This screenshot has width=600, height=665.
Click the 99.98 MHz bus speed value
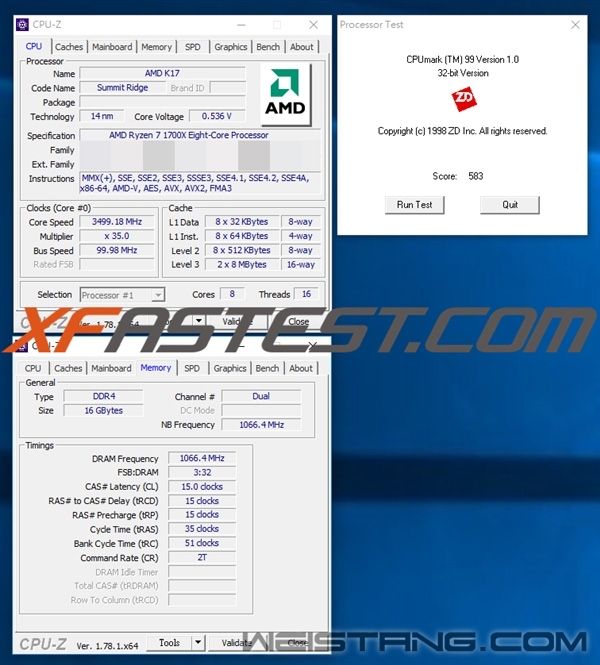tap(117, 250)
